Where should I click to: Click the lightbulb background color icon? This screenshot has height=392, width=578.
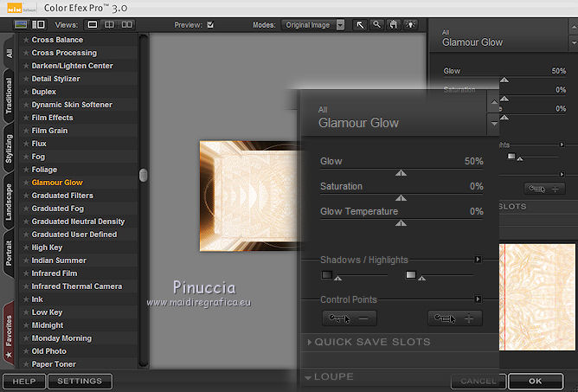pos(410,25)
